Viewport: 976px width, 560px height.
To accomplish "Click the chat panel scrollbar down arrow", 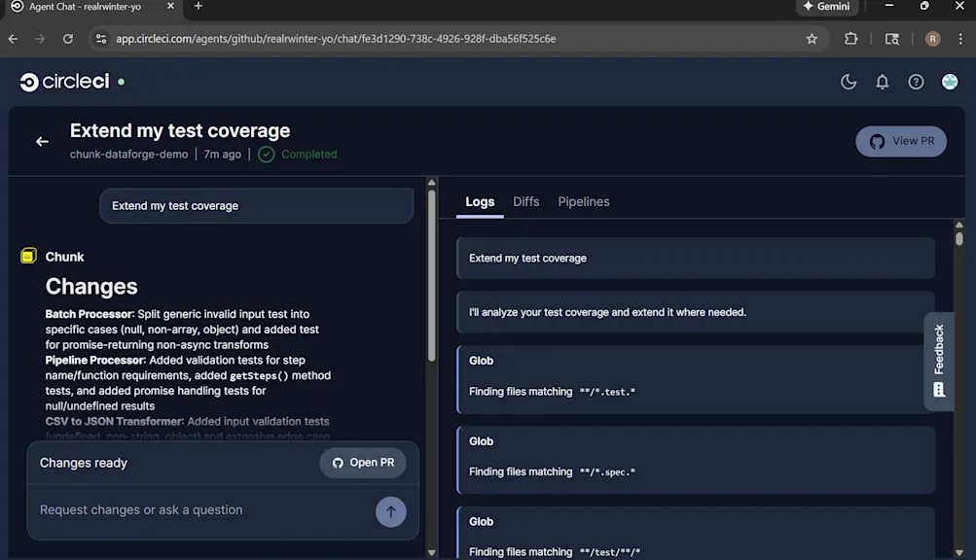I will coord(431,552).
